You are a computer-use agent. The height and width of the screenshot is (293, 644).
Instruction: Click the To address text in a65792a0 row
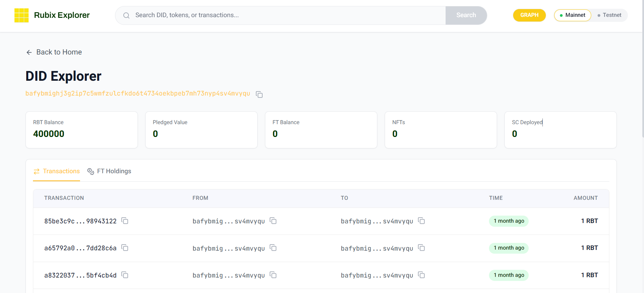[x=377, y=248]
